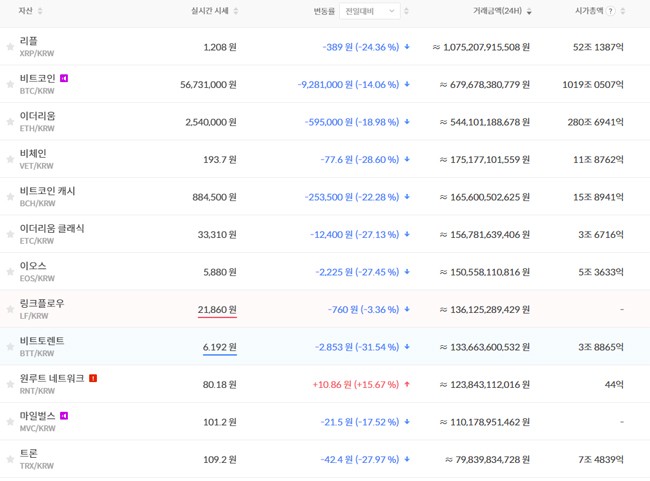Open the 이더리움 asset name
Screen dimensions: 650x481
[x=37, y=116]
